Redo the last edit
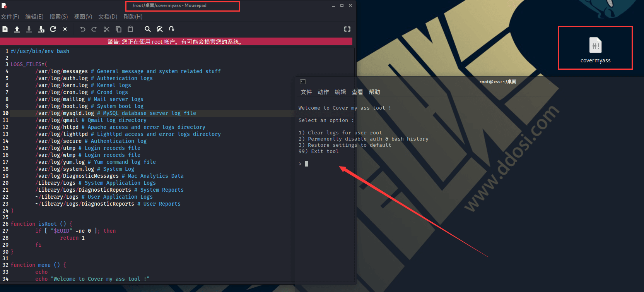This screenshot has width=644, height=292. click(x=94, y=29)
